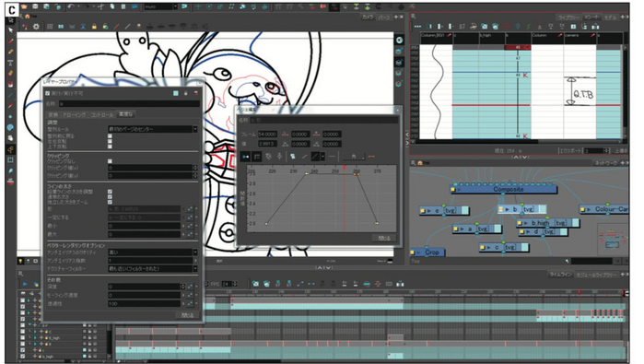Image resolution: width=644 pixels, height=364 pixels.
Task: Open line-type dropdown arrow in Bezier toolbar
Action: [x=322, y=157]
